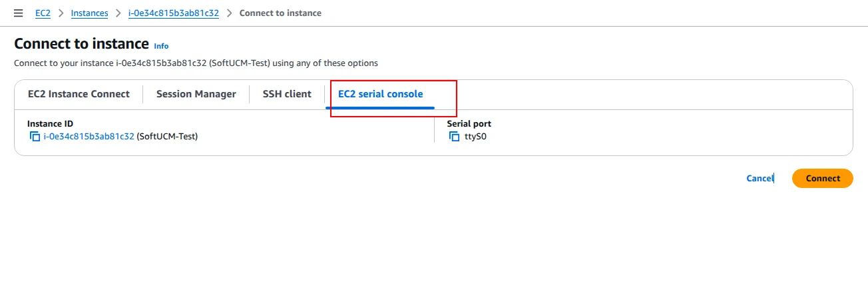Open i-0e34c815b3ab81c32 in breadcrumb trail

pyautogui.click(x=174, y=13)
